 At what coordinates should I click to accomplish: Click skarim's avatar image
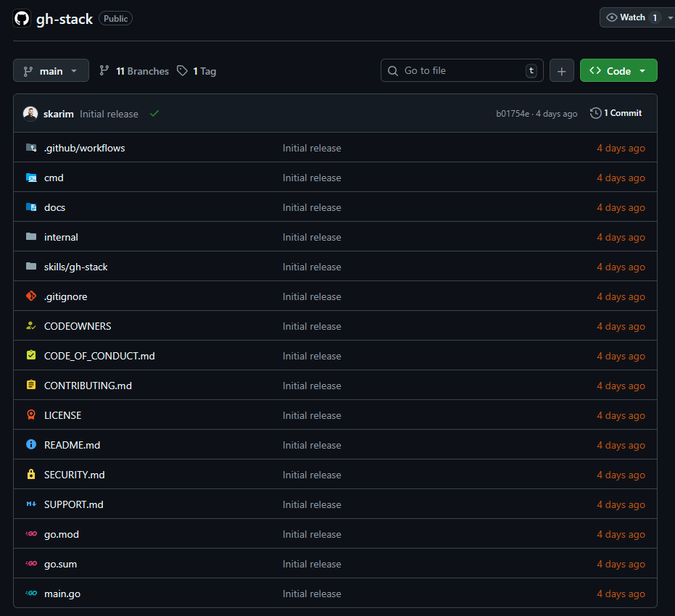point(30,114)
